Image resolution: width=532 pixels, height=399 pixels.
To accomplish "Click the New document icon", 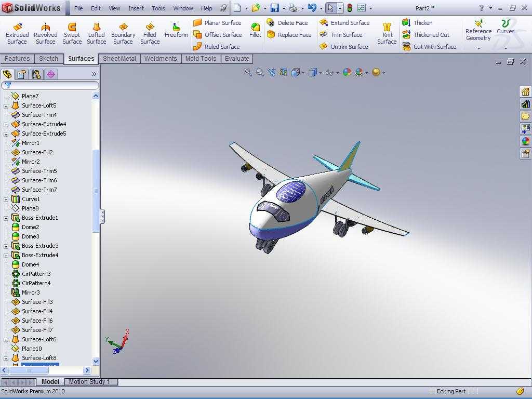I will click(x=237, y=8).
